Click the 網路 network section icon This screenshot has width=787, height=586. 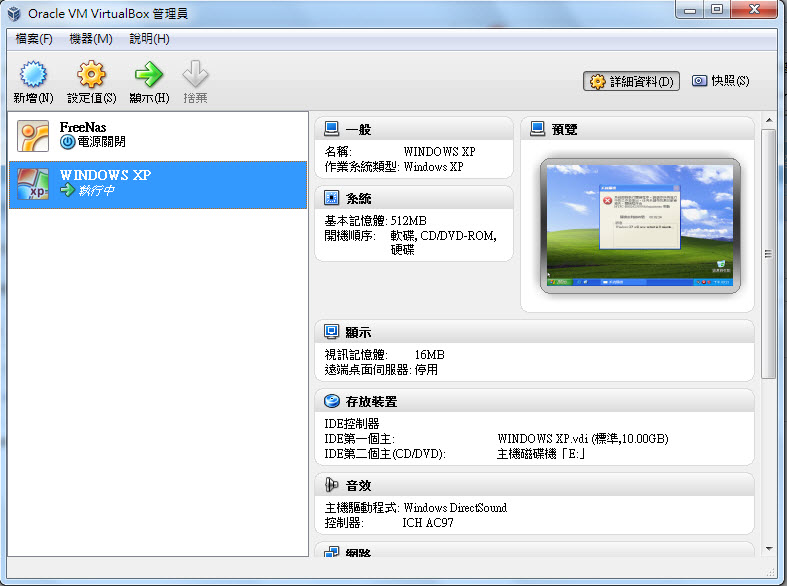tap(332, 552)
